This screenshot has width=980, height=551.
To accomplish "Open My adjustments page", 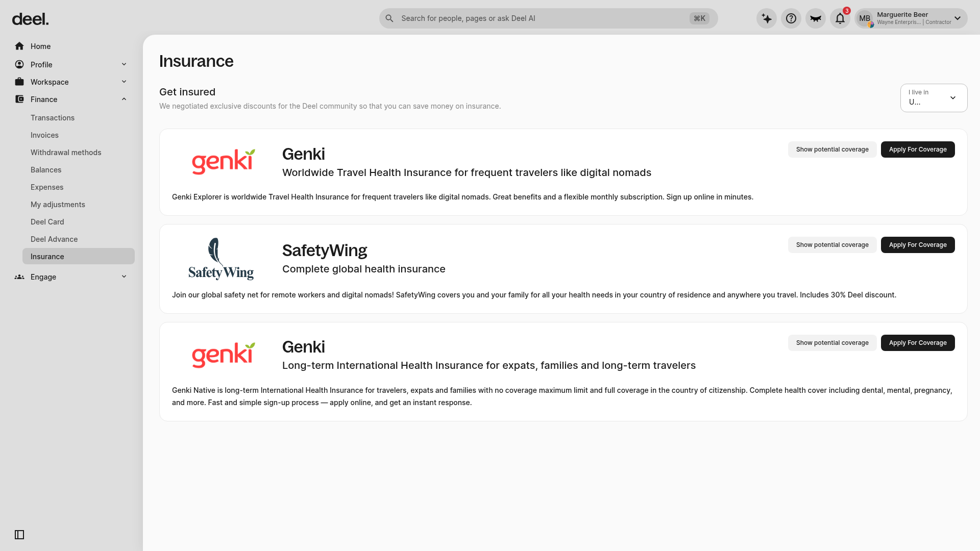I will tap(58, 205).
